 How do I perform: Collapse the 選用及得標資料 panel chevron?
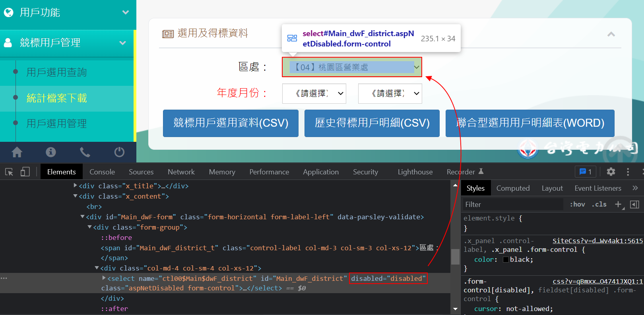pos(611,34)
